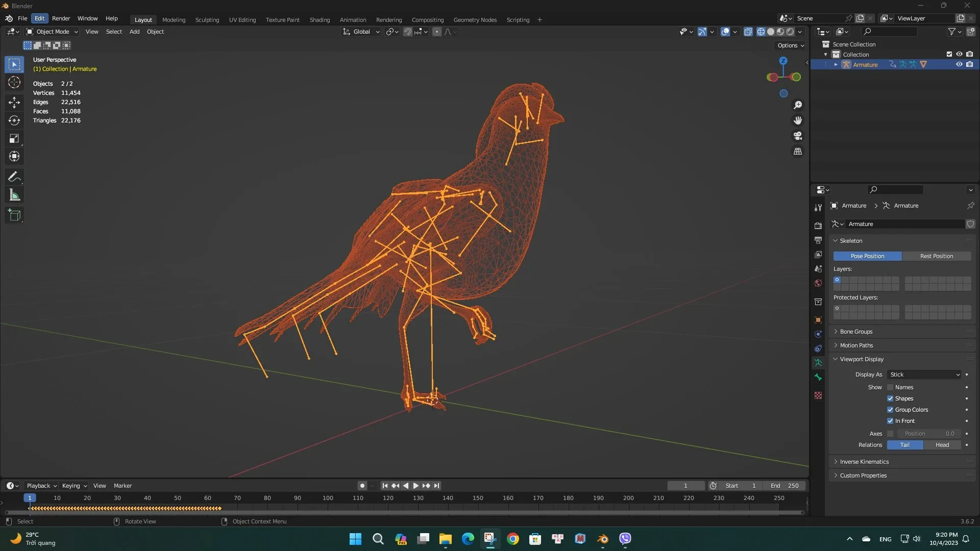980x551 pixels.
Task: Disable Armature in renders camera icon
Action: 969,64
